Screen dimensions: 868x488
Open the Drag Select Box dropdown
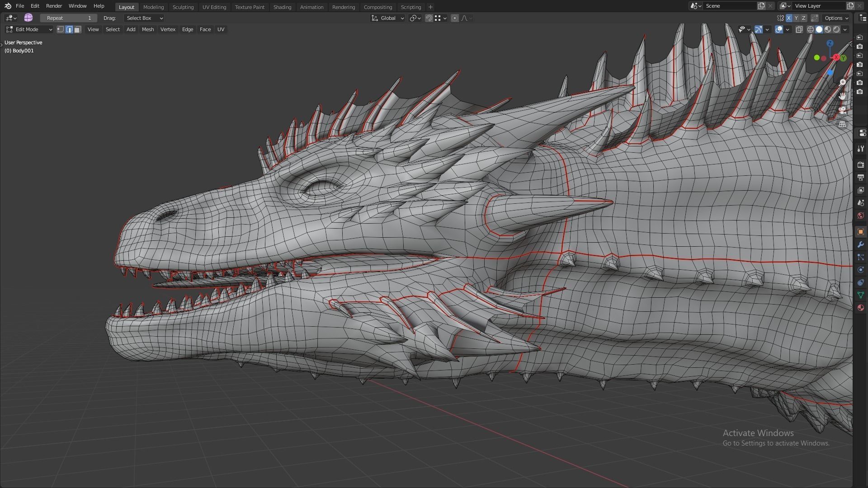coord(144,18)
